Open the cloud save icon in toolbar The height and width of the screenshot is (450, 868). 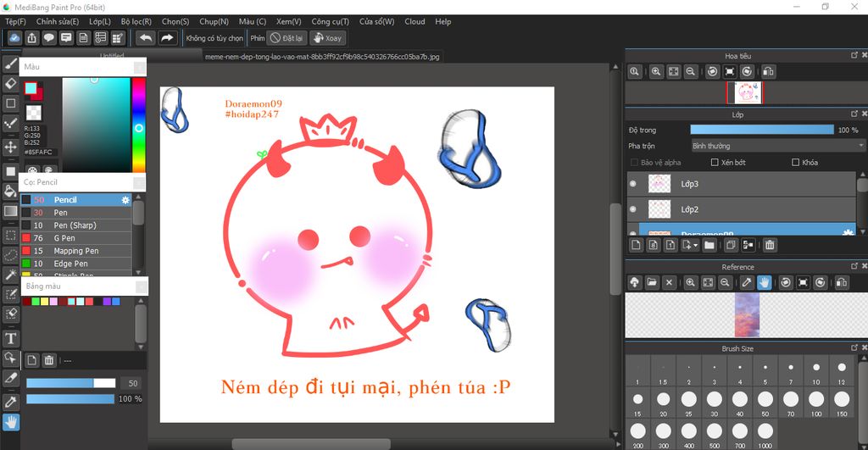[x=14, y=37]
